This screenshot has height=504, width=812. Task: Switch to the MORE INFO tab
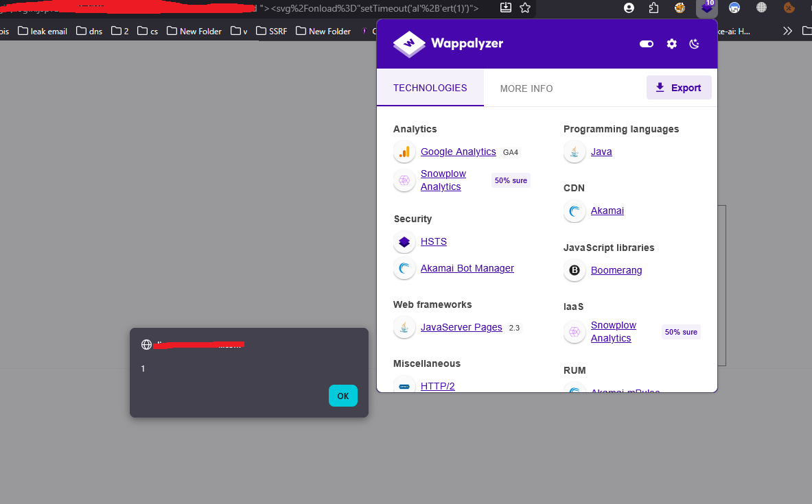click(526, 88)
